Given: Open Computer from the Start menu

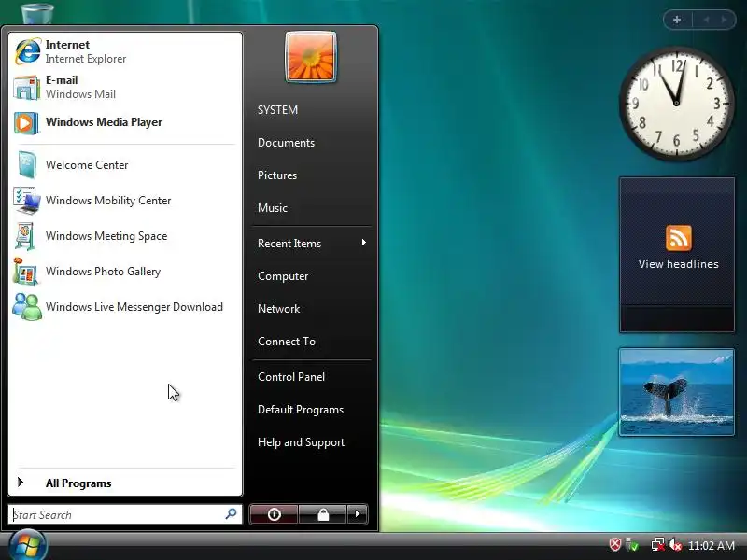Looking at the screenshot, I should [x=283, y=276].
